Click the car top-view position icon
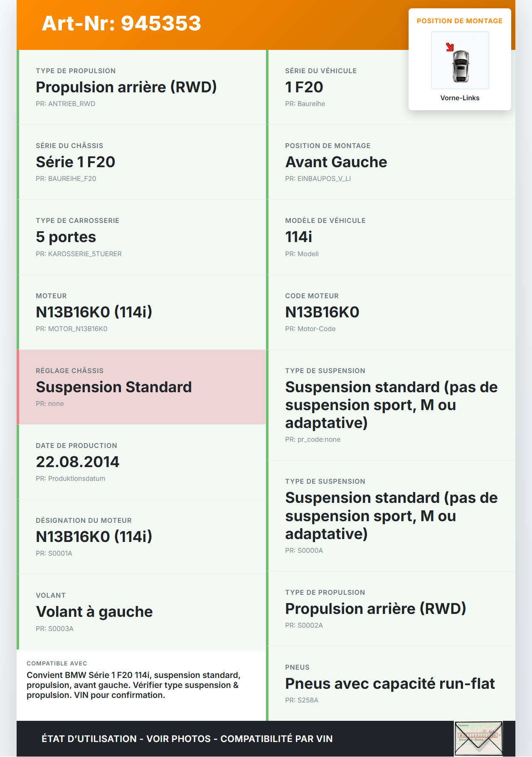 [x=460, y=66]
